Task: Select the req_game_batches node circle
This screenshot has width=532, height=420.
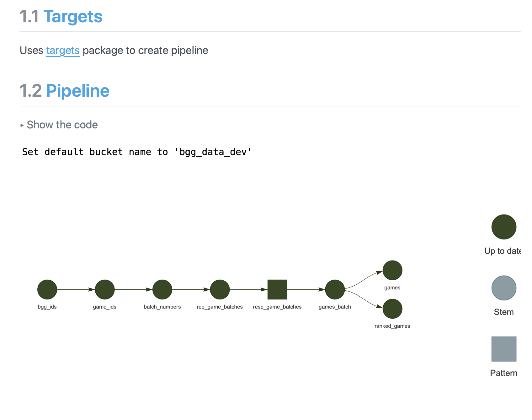Action: pos(220,289)
